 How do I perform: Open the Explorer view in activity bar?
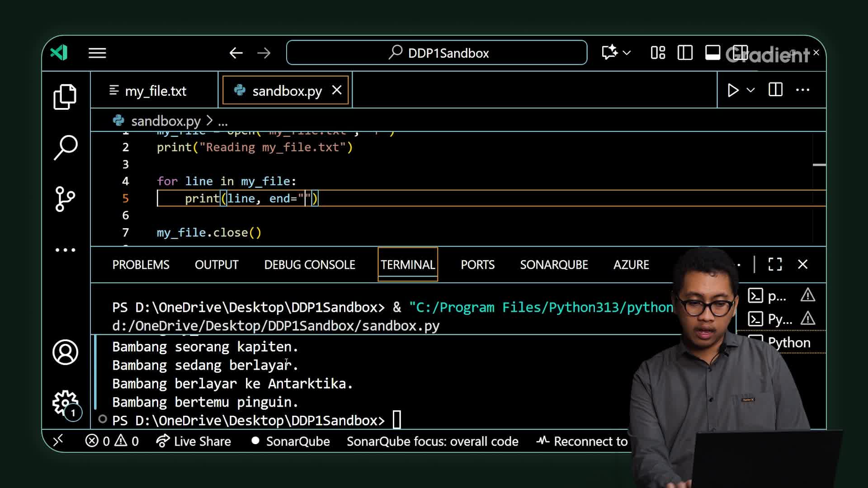click(65, 97)
